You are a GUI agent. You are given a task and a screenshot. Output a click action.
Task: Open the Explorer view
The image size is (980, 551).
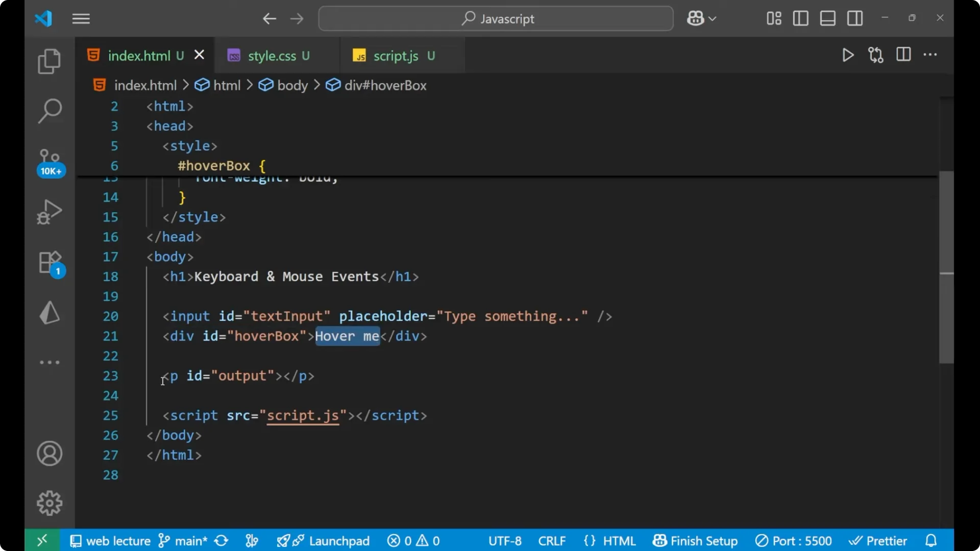point(49,61)
